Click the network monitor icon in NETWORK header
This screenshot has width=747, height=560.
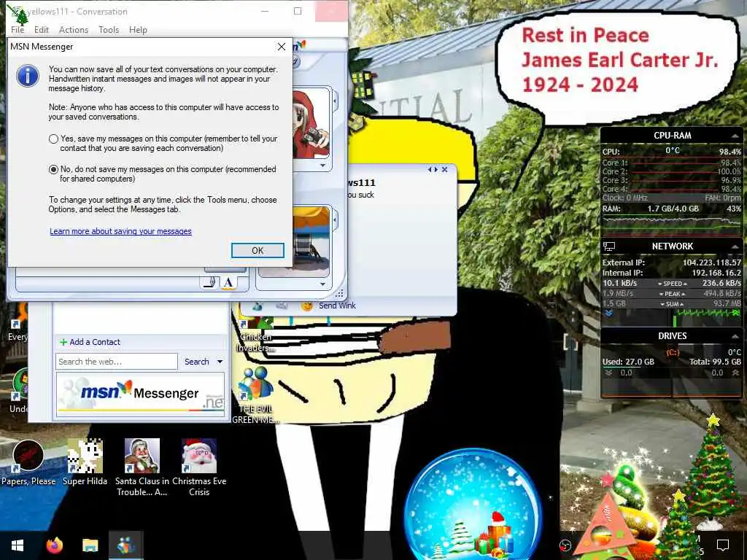(x=609, y=246)
